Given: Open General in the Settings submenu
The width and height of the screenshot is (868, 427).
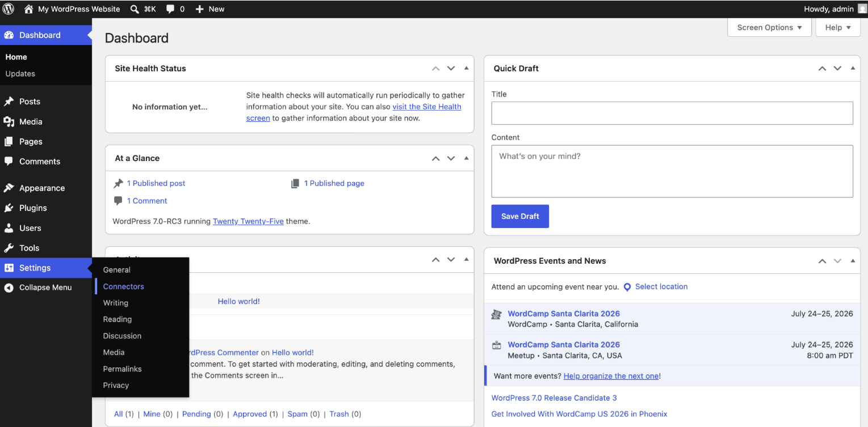Looking at the screenshot, I should coord(116,270).
